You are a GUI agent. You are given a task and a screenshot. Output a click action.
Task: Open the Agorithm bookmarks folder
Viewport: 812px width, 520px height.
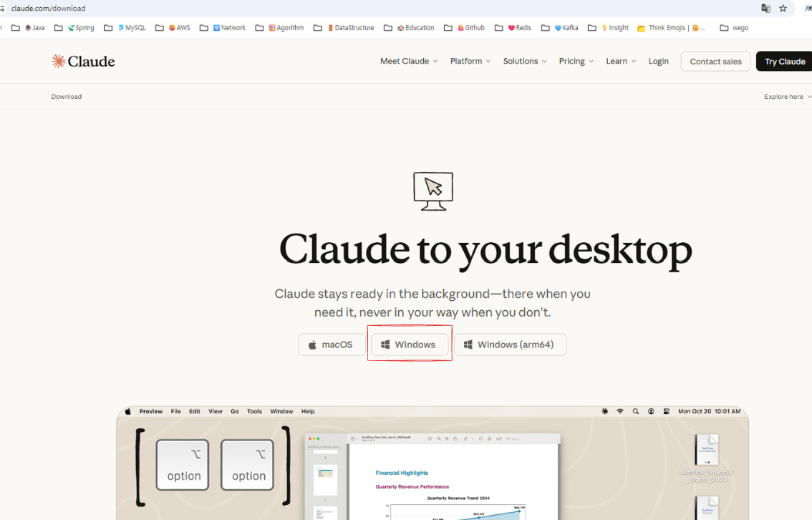(280, 28)
